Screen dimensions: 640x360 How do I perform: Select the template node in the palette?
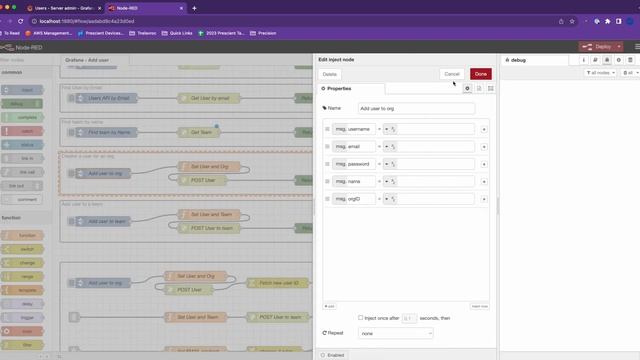pos(22,290)
